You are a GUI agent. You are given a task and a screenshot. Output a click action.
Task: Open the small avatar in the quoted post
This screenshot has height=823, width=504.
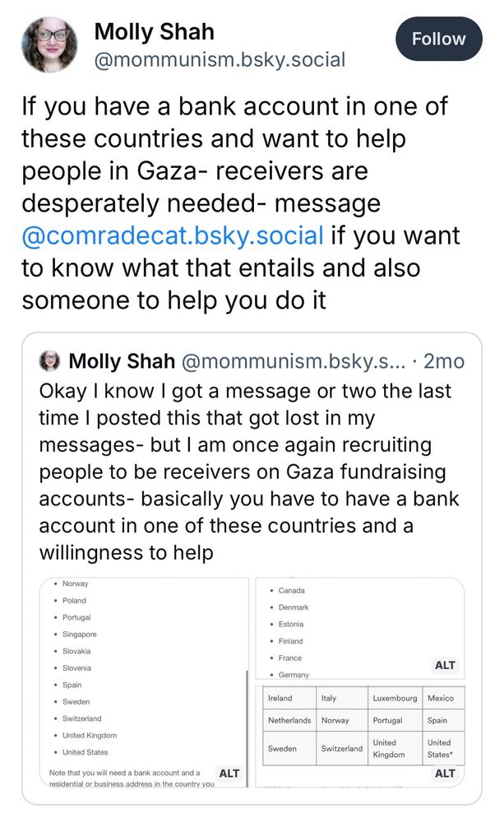pos(50,361)
